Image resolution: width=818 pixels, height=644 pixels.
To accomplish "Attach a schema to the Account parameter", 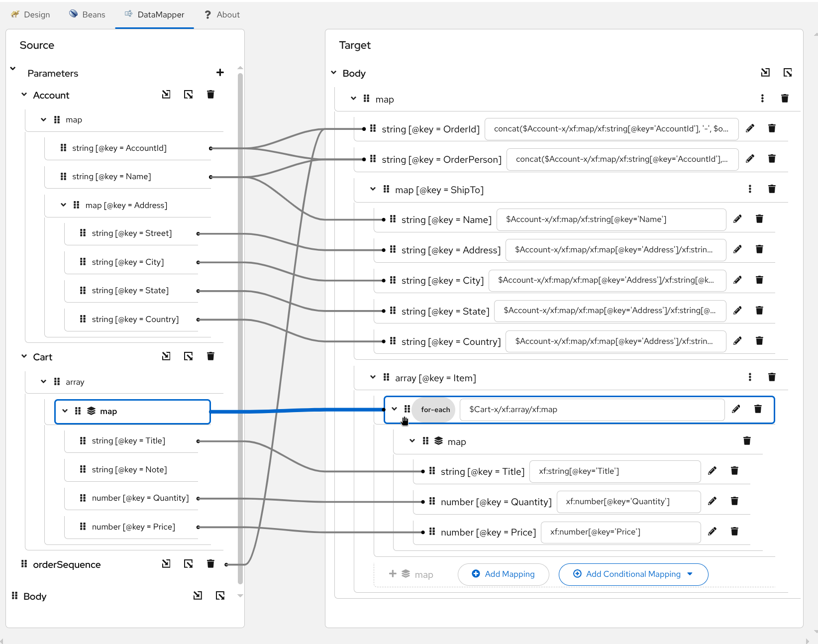I will click(166, 94).
